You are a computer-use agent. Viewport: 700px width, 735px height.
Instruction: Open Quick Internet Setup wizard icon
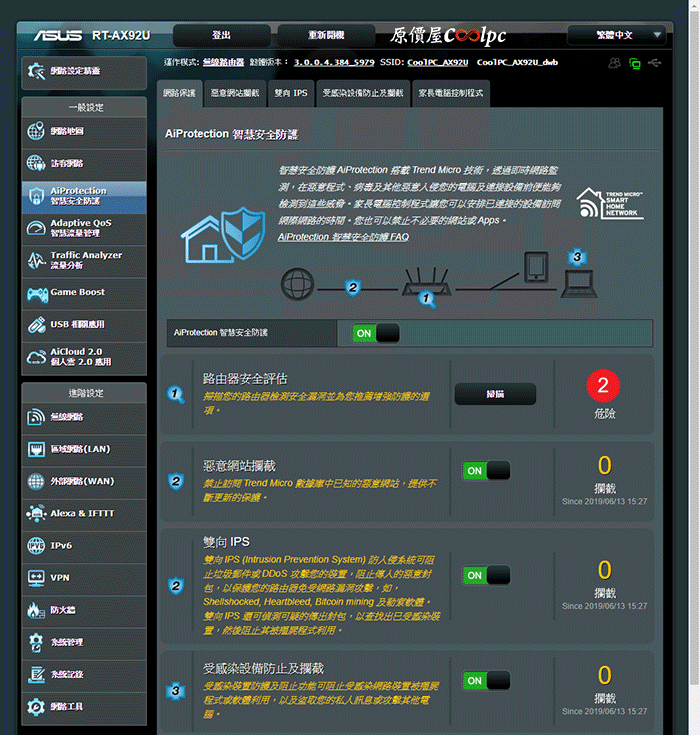(x=36, y=71)
